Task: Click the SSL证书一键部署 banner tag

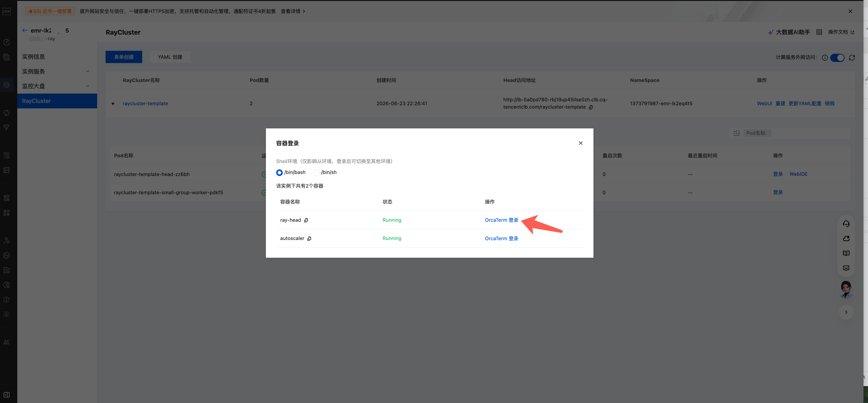Action: pyautogui.click(x=50, y=11)
